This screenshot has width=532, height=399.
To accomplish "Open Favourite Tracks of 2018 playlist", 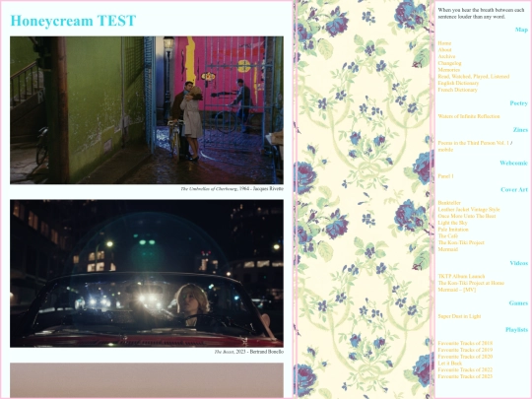I will coord(465,343).
